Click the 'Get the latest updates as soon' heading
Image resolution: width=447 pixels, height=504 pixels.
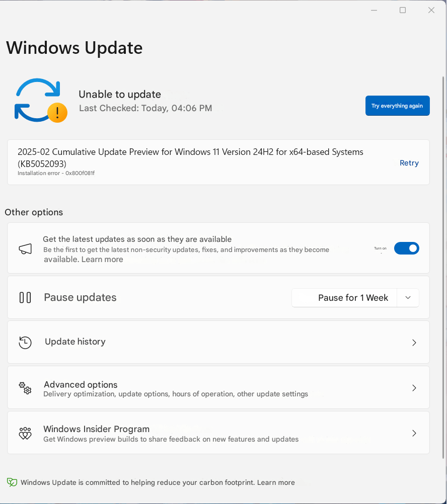click(x=137, y=239)
